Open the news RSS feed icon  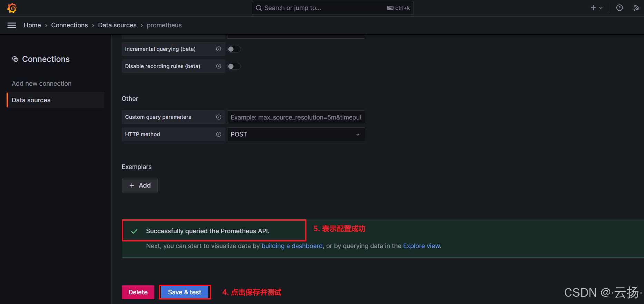point(636,8)
